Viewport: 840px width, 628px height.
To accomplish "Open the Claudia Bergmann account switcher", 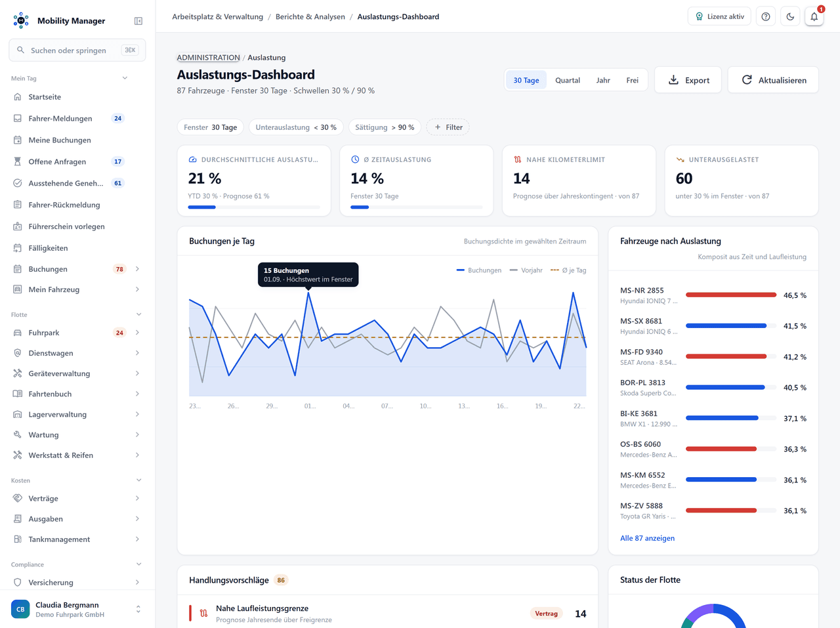I will tap(77, 610).
